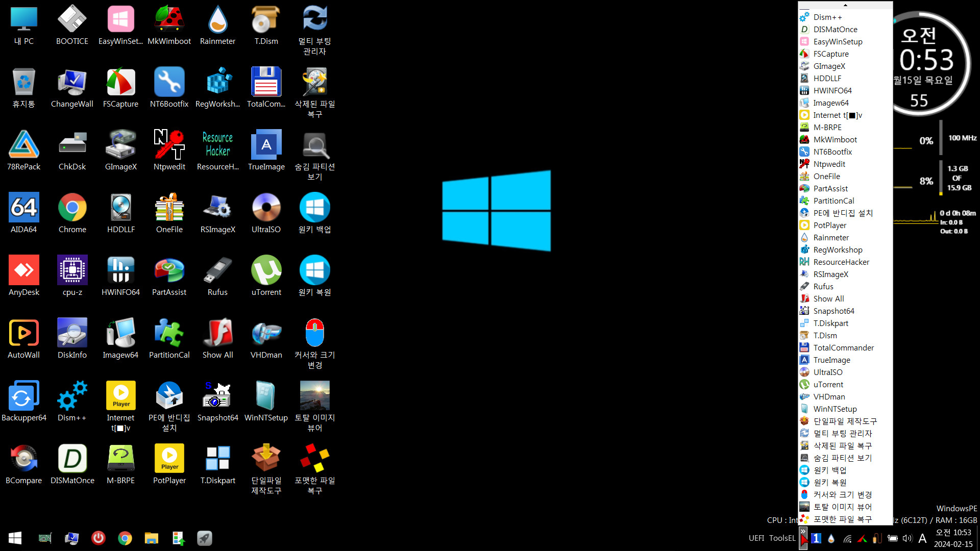Select HWiNFO64 in the popup menu
The height and width of the screenshot is (551, 980).
pos(845,90)
